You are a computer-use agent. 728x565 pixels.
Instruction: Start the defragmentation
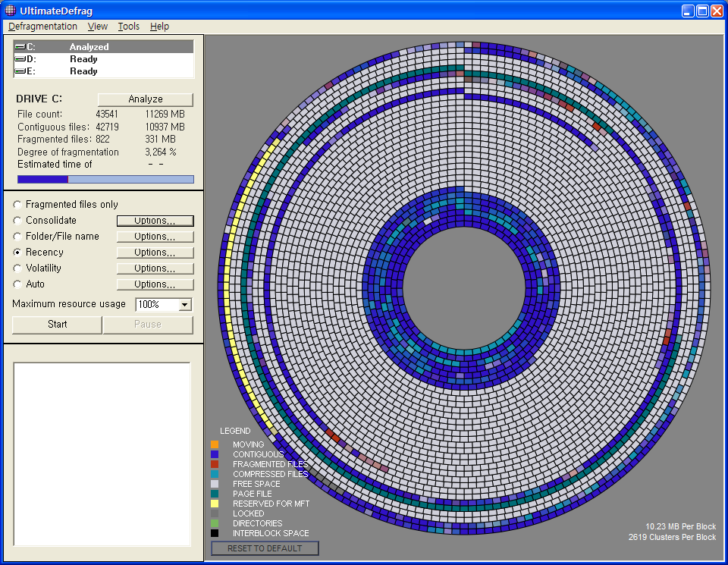click(57, 325)
